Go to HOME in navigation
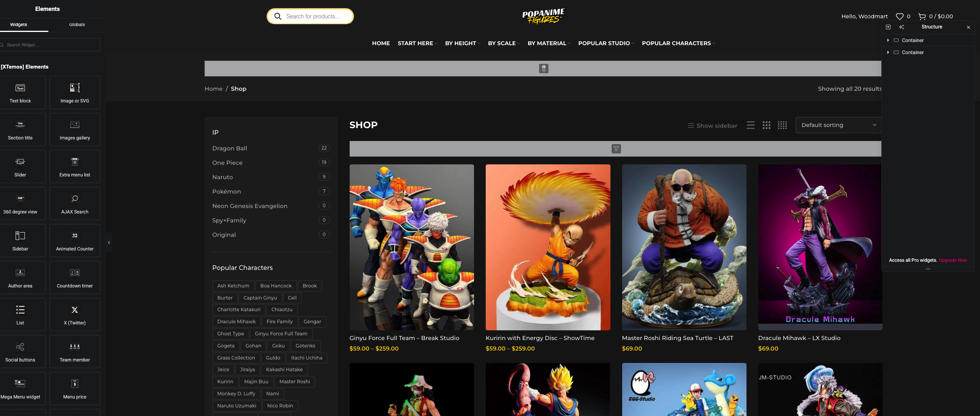980x416 pixels. pyautogui.click(x=381, y=43)
